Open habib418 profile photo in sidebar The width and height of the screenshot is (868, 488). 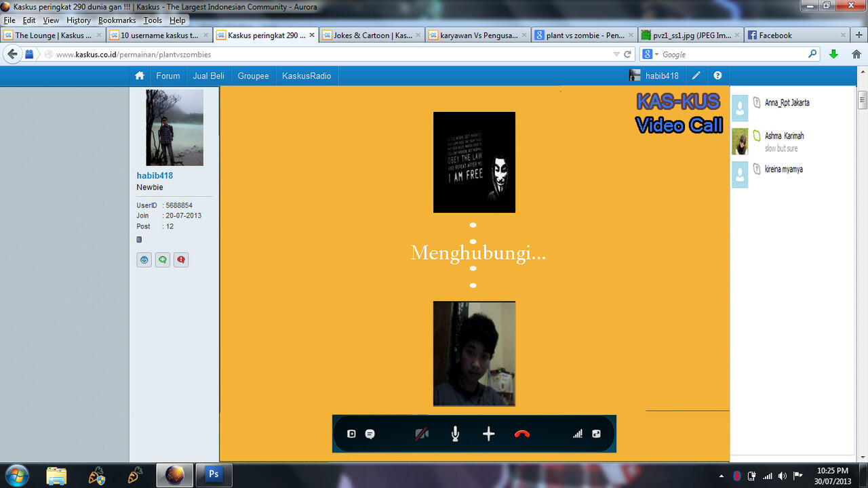[174, 127]
